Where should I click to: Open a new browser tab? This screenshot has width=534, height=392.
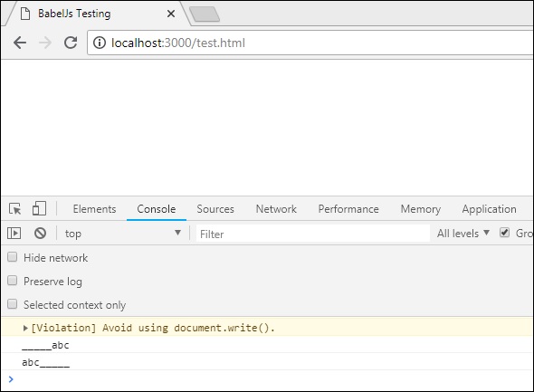tap(205, 14)
